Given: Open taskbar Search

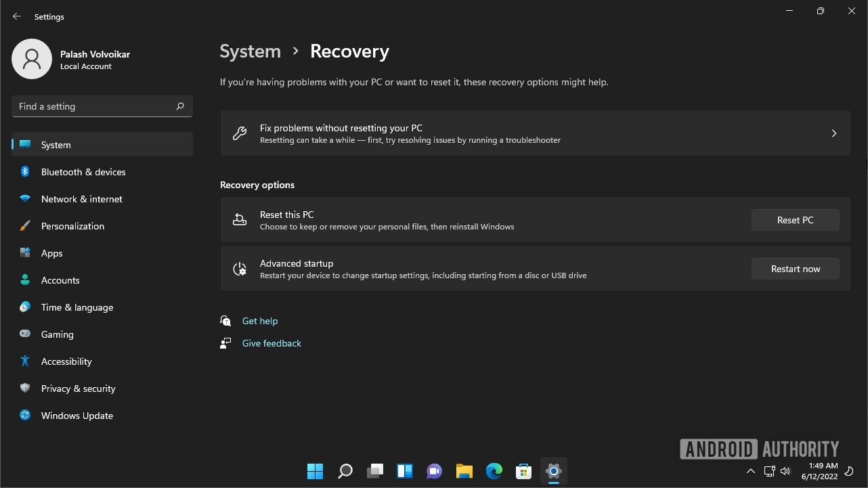Looking at the screenshot, I should pyautogui.click(x=345, y=471).
